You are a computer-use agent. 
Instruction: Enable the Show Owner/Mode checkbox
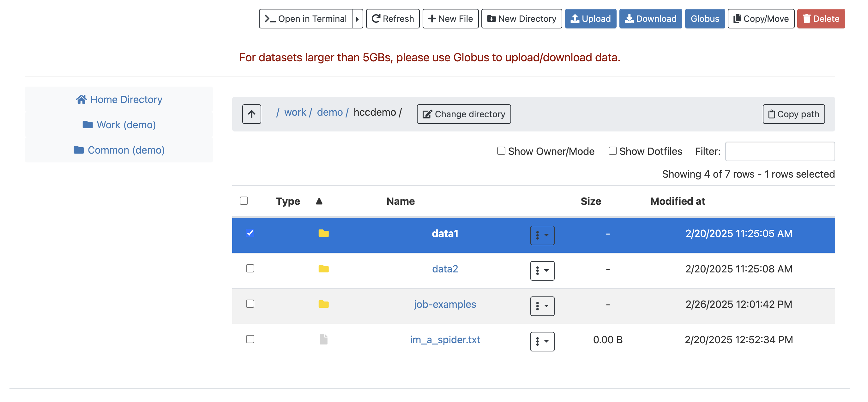click(x=501, y=151)
